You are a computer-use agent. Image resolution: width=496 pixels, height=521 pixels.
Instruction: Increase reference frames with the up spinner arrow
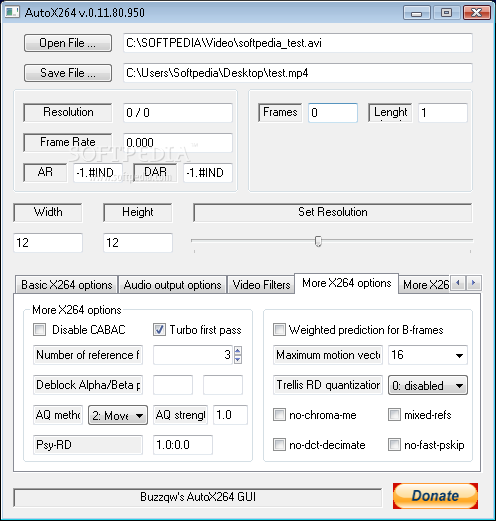(238, 351)
